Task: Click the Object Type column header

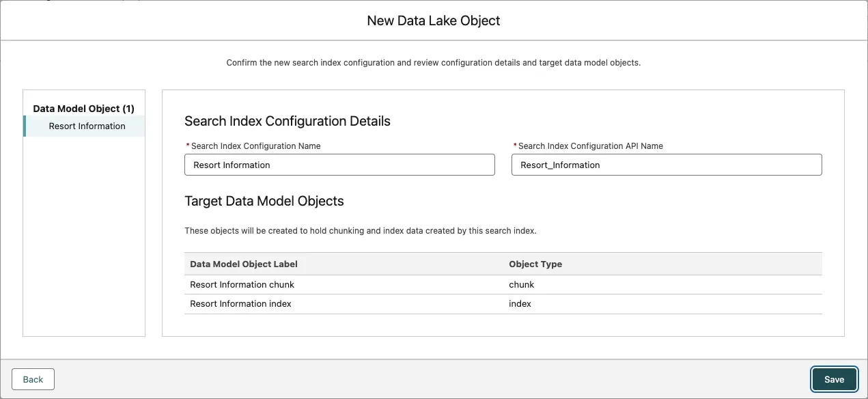Action: coord(535,264)
